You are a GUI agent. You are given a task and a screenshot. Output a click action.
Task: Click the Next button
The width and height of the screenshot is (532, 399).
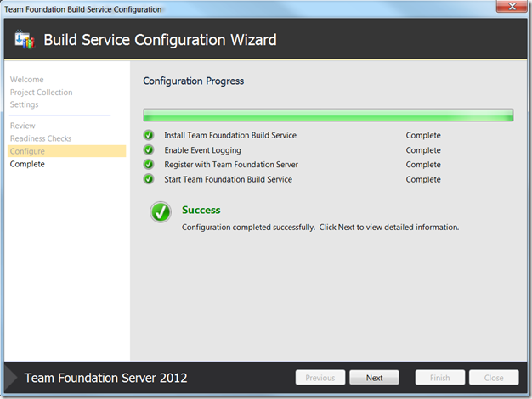[374, 378]
